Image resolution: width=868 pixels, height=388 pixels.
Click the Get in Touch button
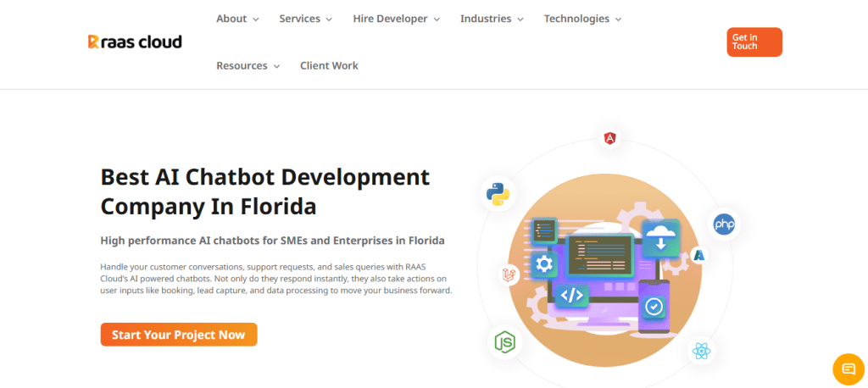pyautogui.click(x=754, y=42)
